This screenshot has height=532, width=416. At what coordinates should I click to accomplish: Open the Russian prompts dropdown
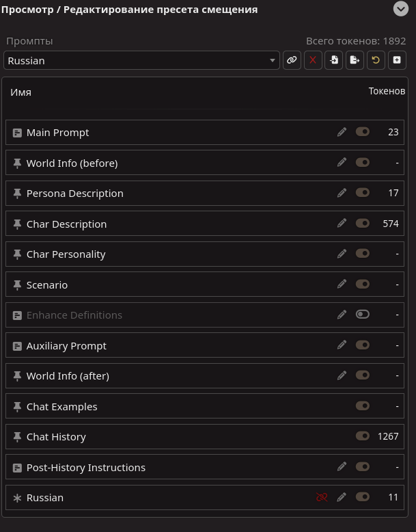tap(141, 60)
